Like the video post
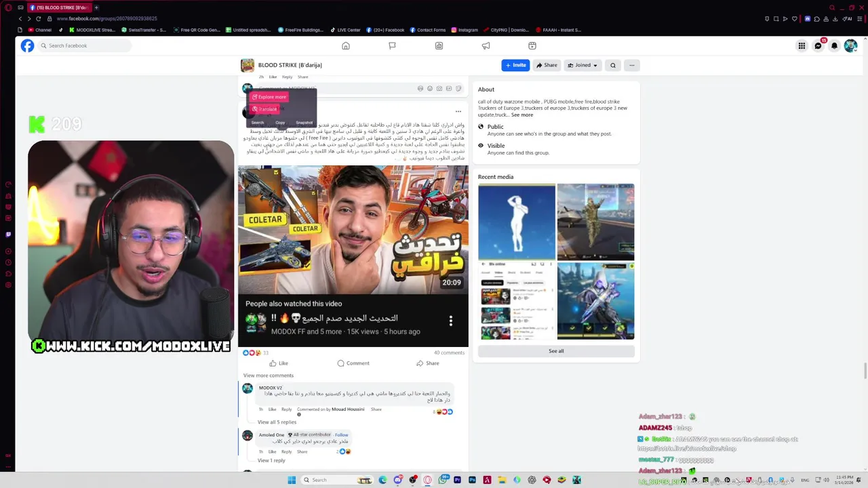868x488 pixels. pos(279,363)
